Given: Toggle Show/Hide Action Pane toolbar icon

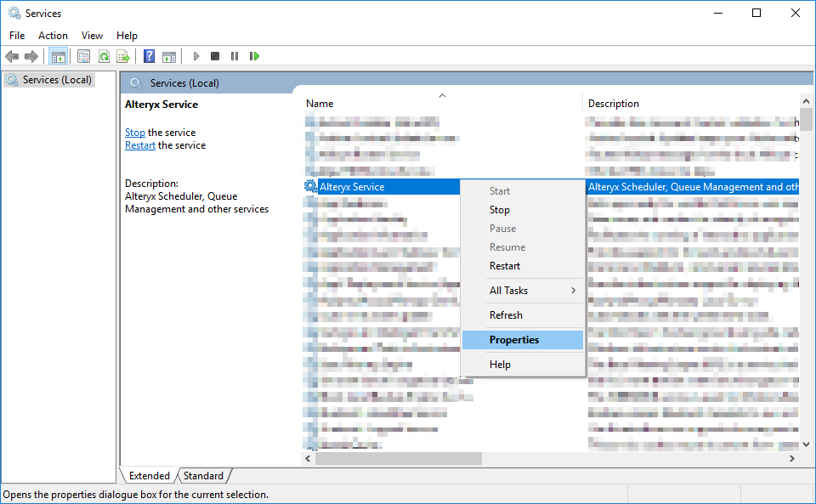Looking at the screenshot, I should [168, 56].
